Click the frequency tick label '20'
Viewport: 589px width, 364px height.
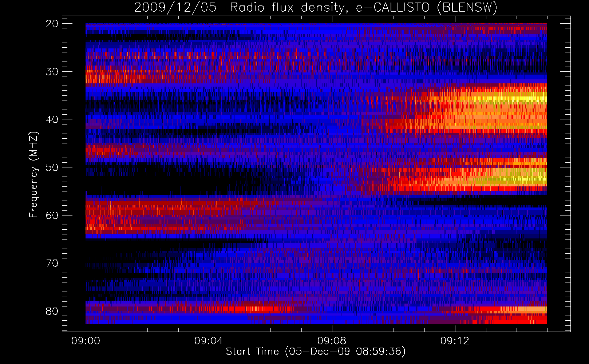coord(52,24)
